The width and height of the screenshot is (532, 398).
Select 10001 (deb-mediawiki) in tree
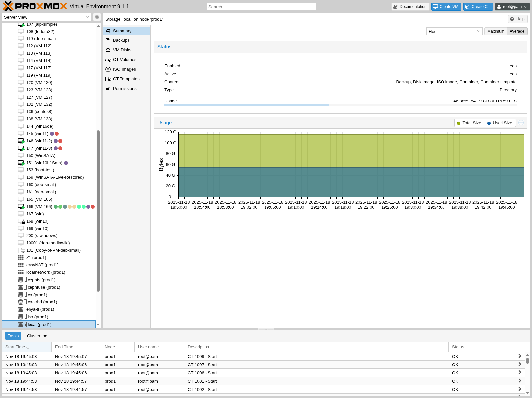pos(48,243)
